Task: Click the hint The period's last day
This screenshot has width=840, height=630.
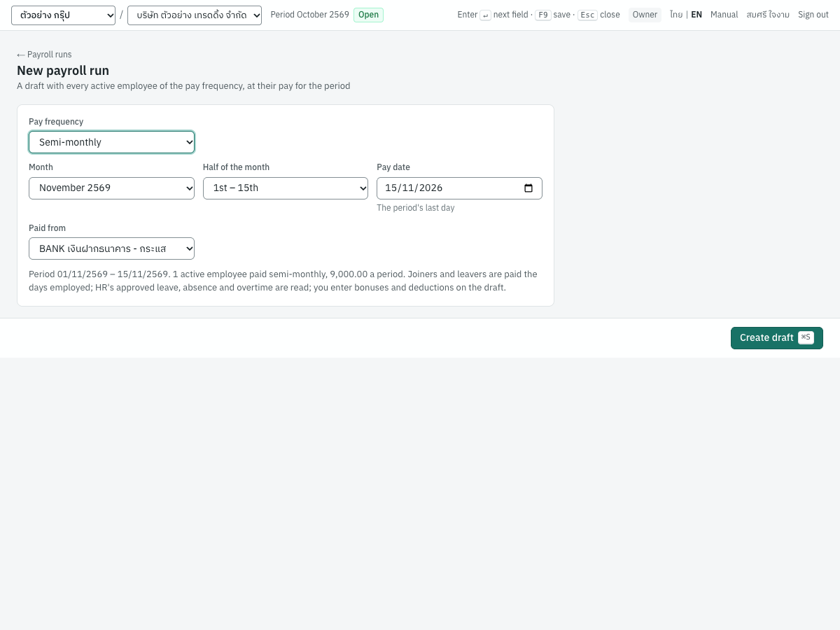Action: click(416, 208)
